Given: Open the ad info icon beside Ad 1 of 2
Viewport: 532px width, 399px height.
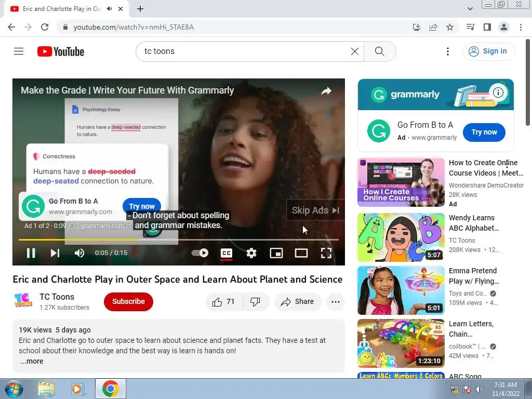Looking at the screenshot, I should (x=72, y=226).
